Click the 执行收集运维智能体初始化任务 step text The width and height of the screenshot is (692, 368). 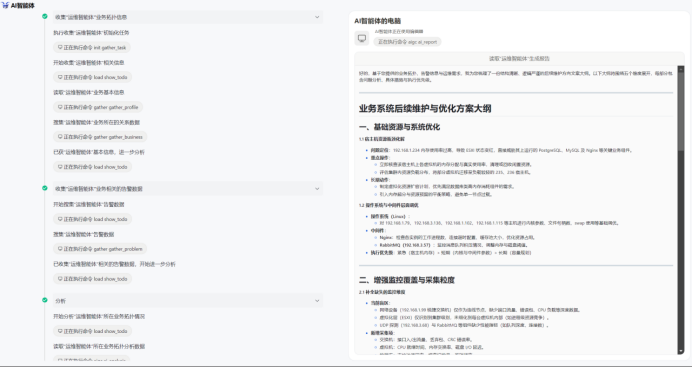(x=91, y=33)
